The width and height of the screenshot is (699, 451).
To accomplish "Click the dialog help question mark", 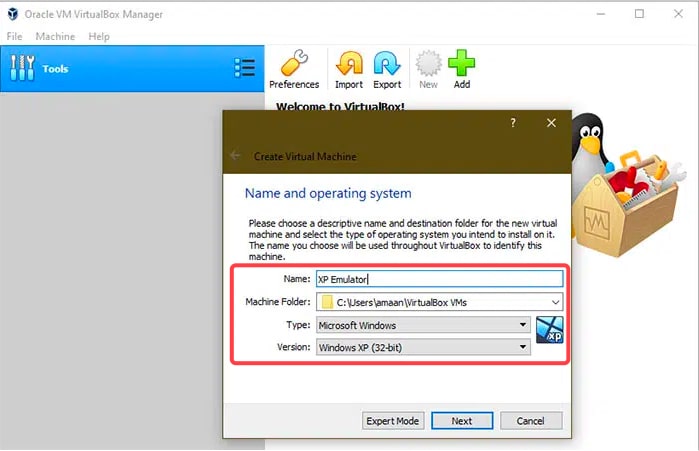I will pyautogui.click(x=513, y=123).
